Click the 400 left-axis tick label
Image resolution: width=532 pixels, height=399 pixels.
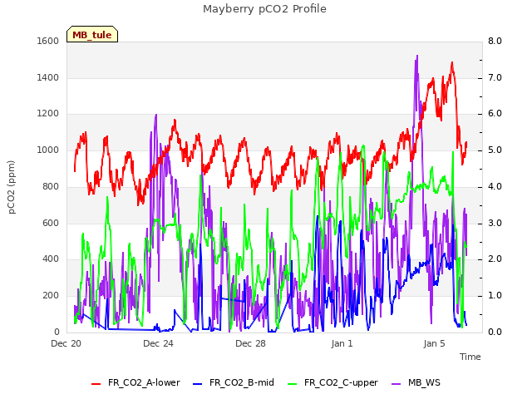(51, 259)
